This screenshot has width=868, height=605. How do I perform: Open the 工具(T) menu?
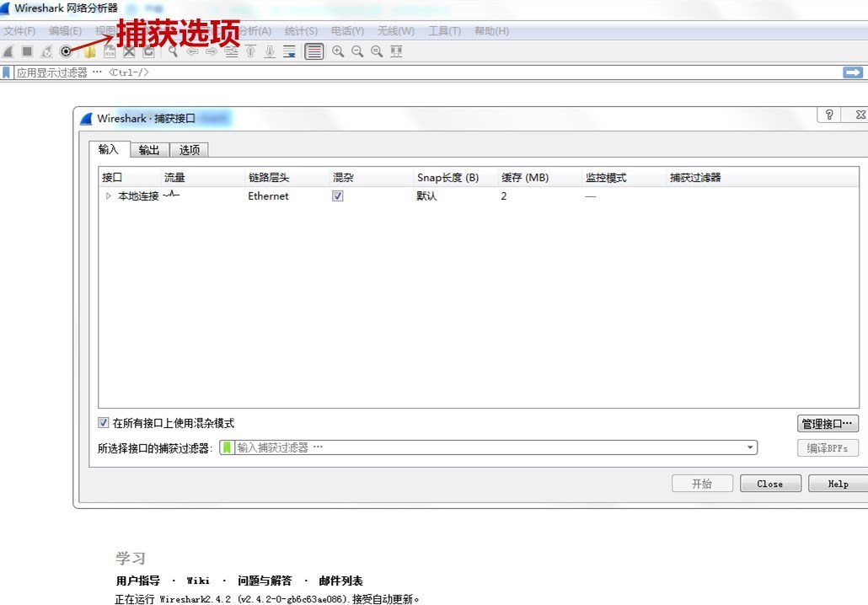tap(444, 31)
